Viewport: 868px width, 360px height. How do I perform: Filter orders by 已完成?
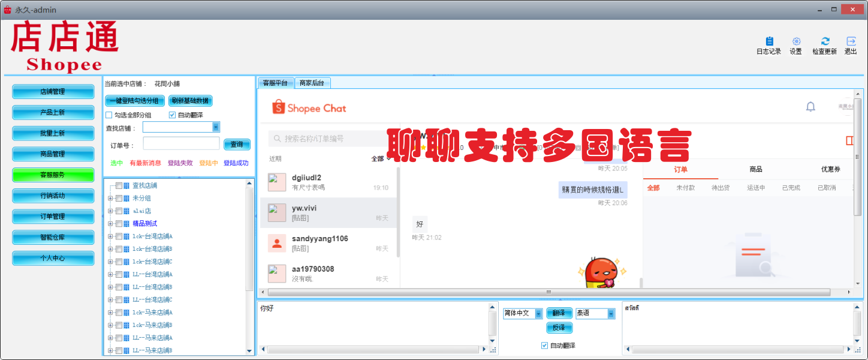(791, 188)
